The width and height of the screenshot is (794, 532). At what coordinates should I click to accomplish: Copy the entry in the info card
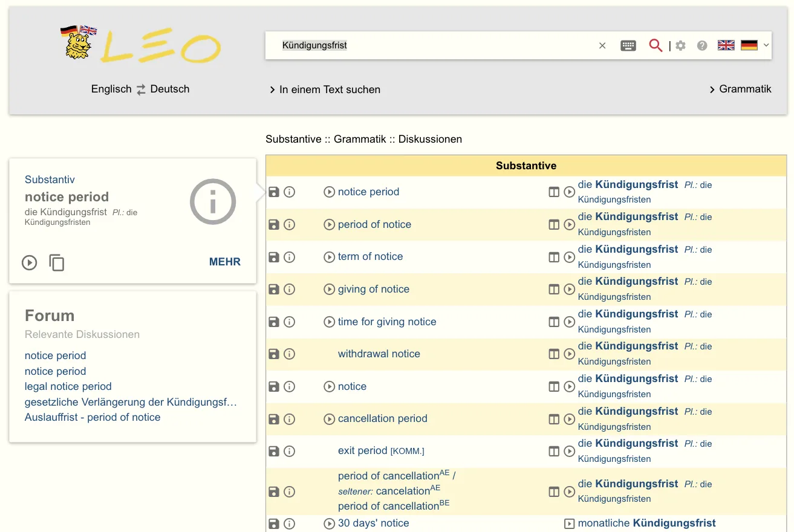[57, 262]
